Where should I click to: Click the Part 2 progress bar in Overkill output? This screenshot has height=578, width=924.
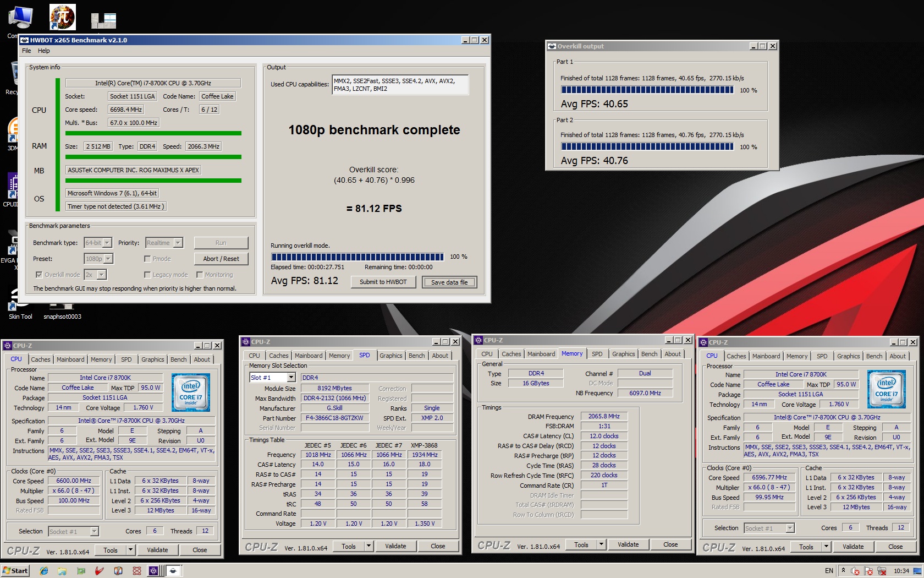647,146
